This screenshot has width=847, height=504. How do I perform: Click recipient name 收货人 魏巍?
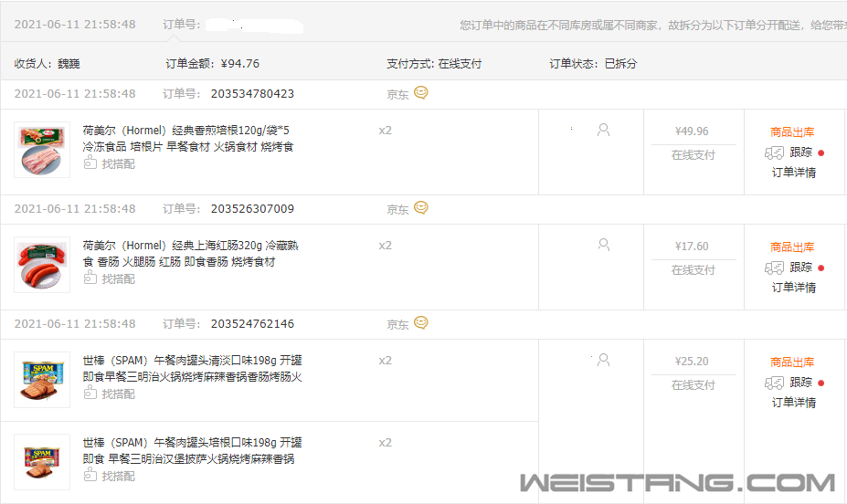47,63
